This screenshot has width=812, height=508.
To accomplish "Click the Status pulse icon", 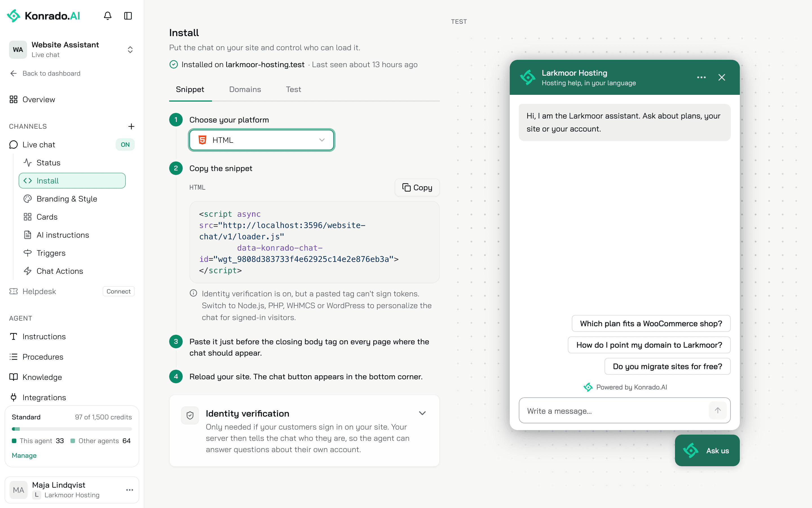I will point(28,163).
